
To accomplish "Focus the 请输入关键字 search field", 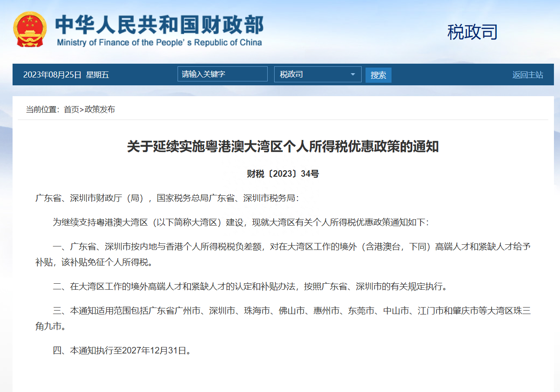I will [x=222, y=74].
